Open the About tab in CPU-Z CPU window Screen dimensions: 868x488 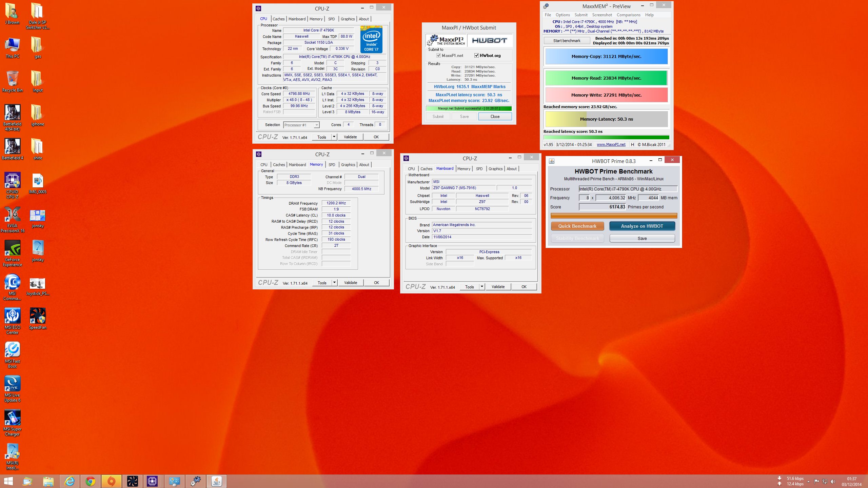(364, 19)
